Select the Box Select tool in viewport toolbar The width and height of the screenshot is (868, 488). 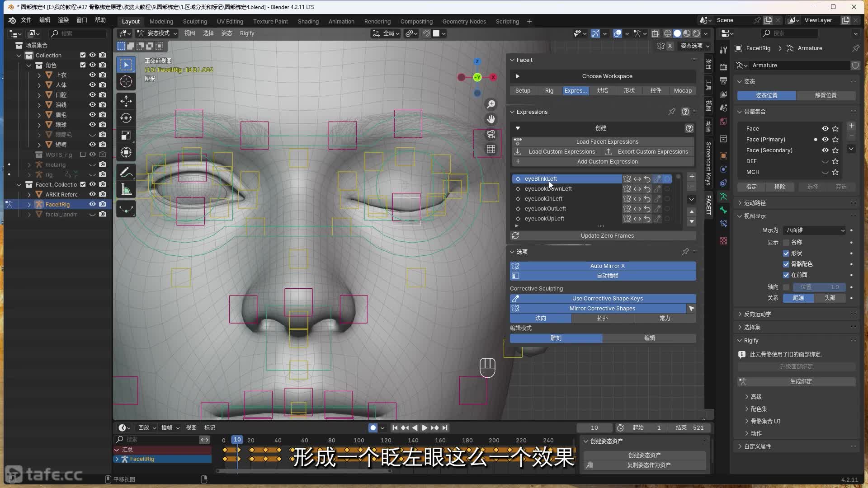pos(126,65)
